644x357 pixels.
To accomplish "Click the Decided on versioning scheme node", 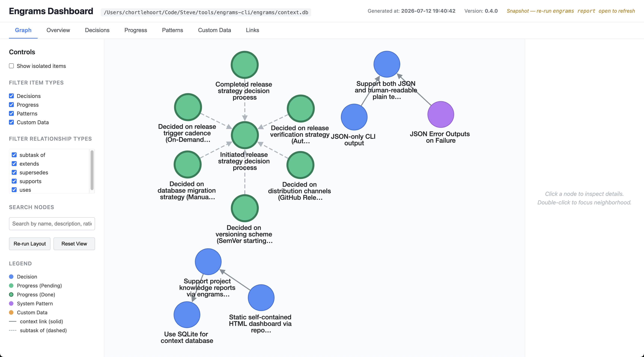I will coord(244,208).
